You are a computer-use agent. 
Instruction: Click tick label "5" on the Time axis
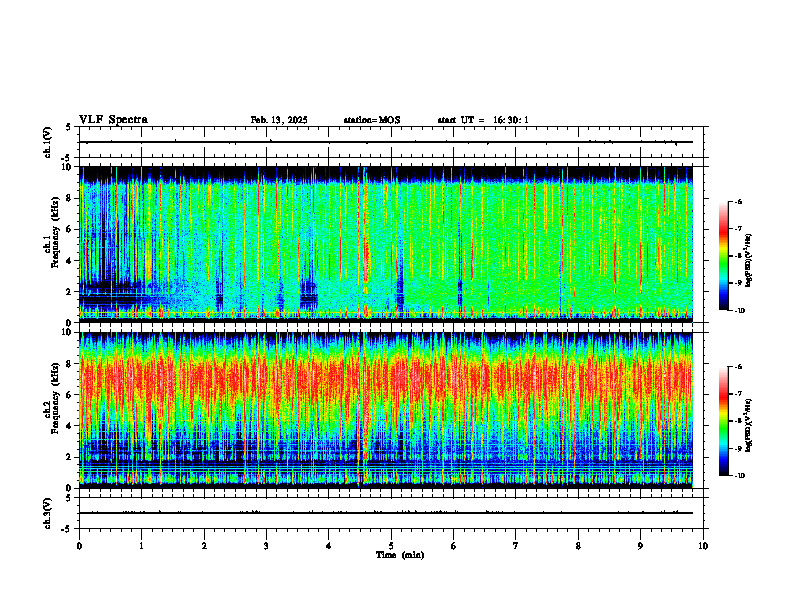[x=391, y=546]
